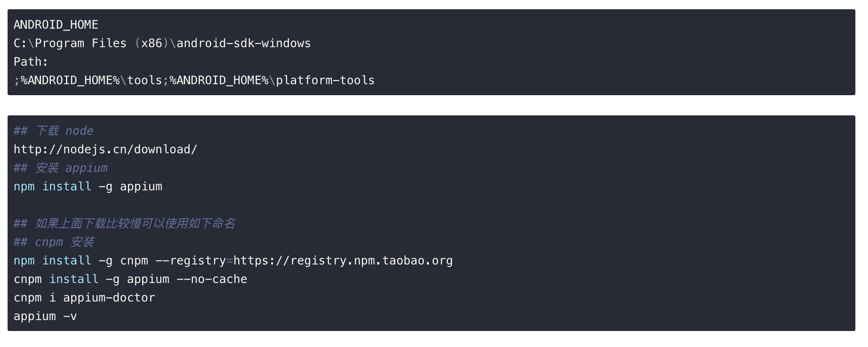Click the android-sdk-windows path text

(x=243, y=43)
